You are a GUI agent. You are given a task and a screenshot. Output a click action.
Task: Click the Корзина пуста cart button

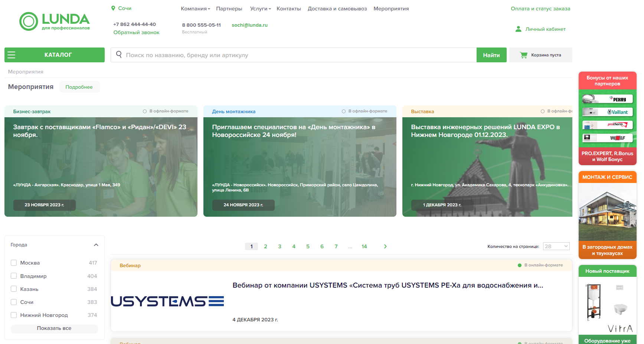pyautogui.click(x=541, y=55)
